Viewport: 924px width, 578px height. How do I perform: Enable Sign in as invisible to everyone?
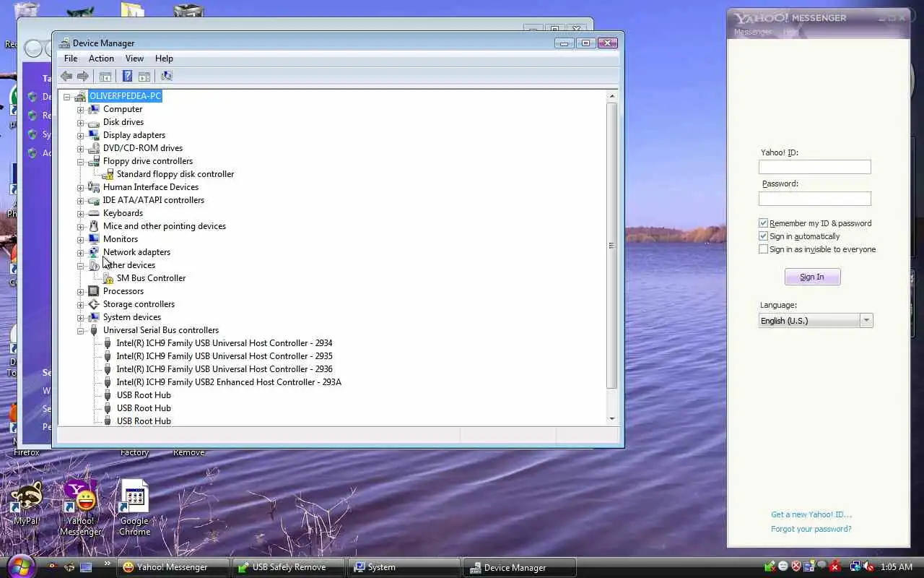(x=763, y=249)
